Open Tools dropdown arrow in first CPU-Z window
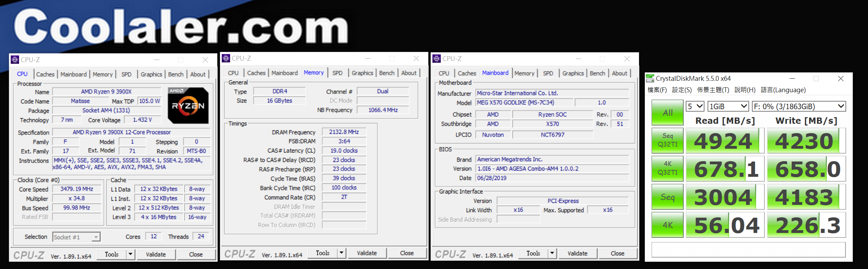Viewport: 868px width, 269px height. (x=130, y=254)
